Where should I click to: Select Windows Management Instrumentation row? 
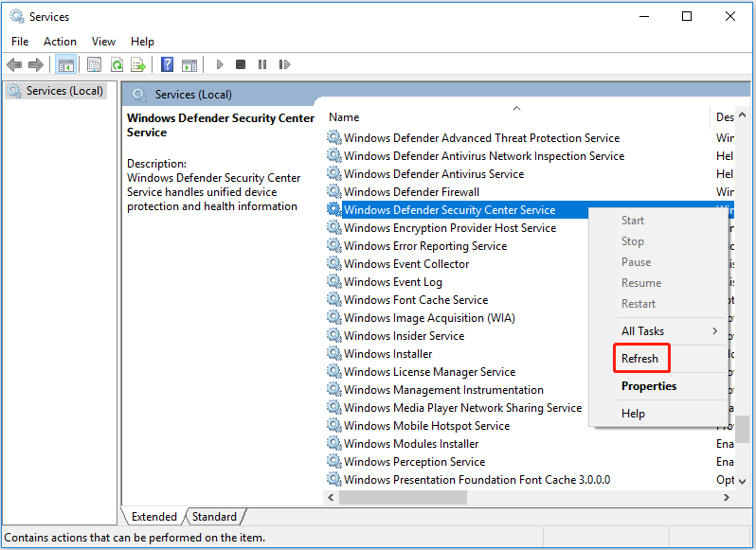(443, 390)
